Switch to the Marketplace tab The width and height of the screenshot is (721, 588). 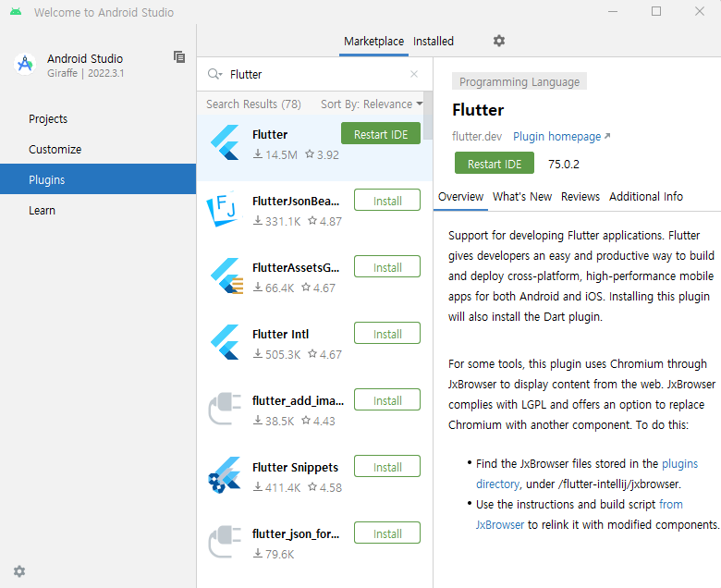click(x=373, y=42)
